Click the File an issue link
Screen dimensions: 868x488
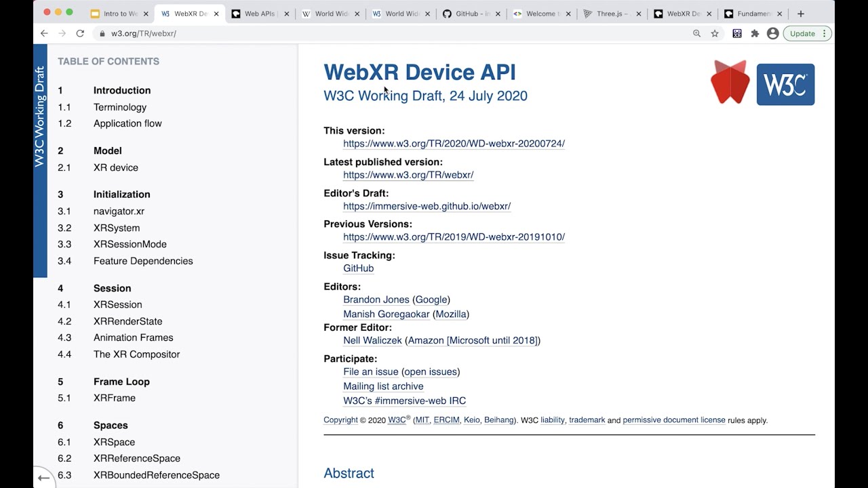pyautogui.click(x=371, y=371)
